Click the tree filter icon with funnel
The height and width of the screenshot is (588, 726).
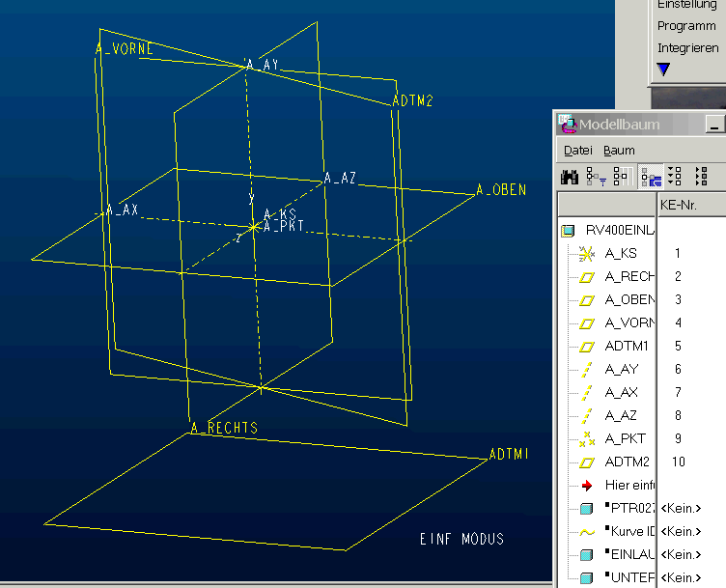[x=596, y=177]
